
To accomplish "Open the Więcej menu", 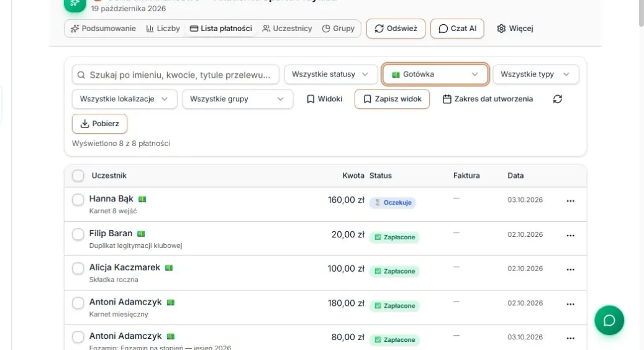I will (x=515, y=29).
